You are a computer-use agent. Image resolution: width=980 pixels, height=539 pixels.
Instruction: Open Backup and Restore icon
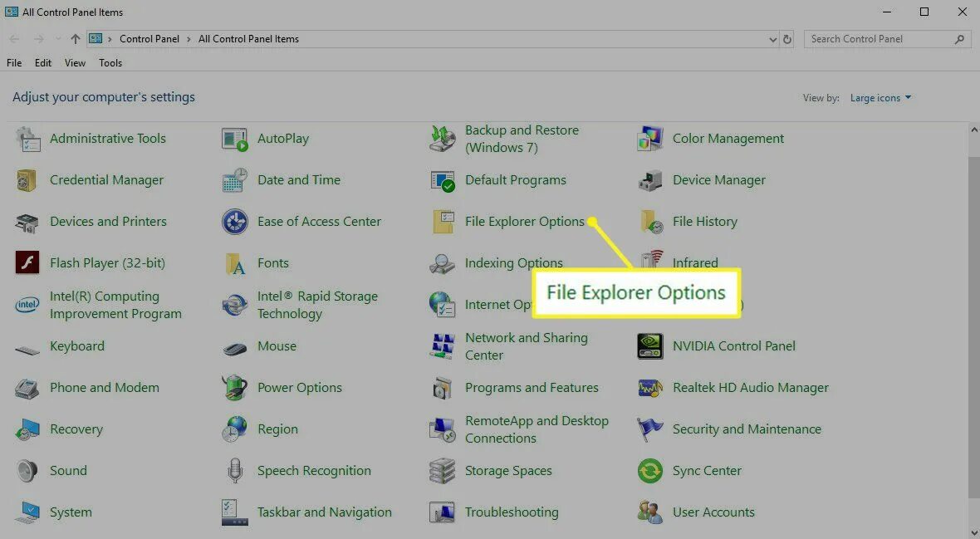tap(443, 139)
